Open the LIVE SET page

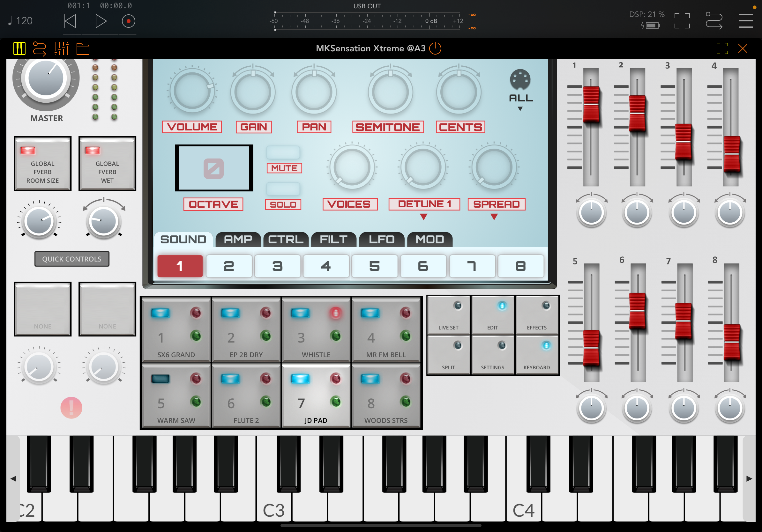point(449,315)
